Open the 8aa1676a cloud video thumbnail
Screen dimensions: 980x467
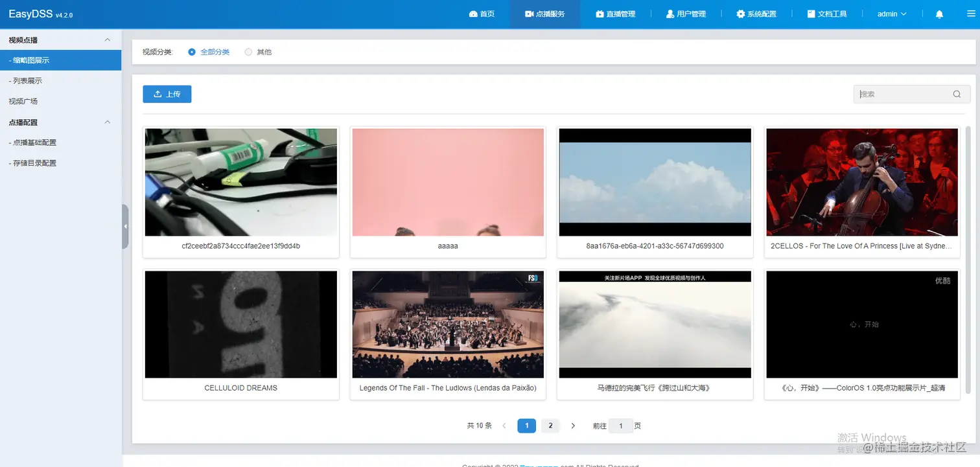(655, 182)
